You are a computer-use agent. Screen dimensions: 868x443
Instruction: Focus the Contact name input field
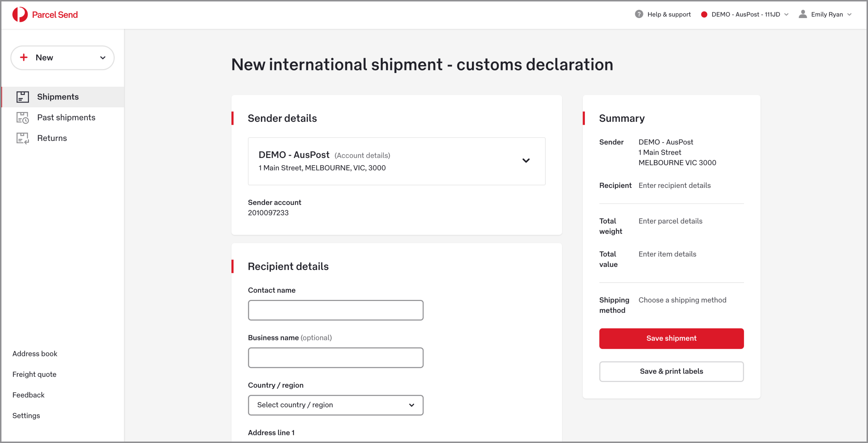336,310
